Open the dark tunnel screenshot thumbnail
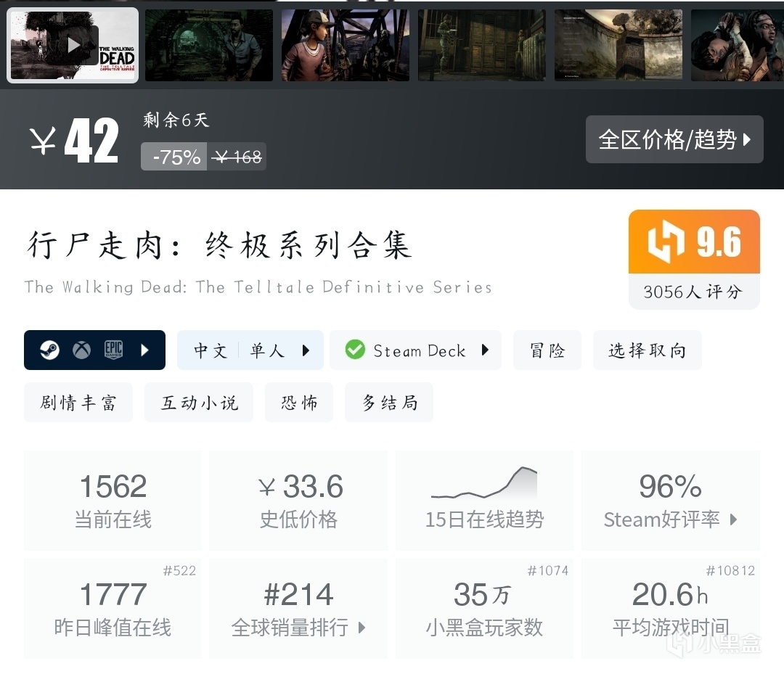784x674 pixels. click(209, 45)
